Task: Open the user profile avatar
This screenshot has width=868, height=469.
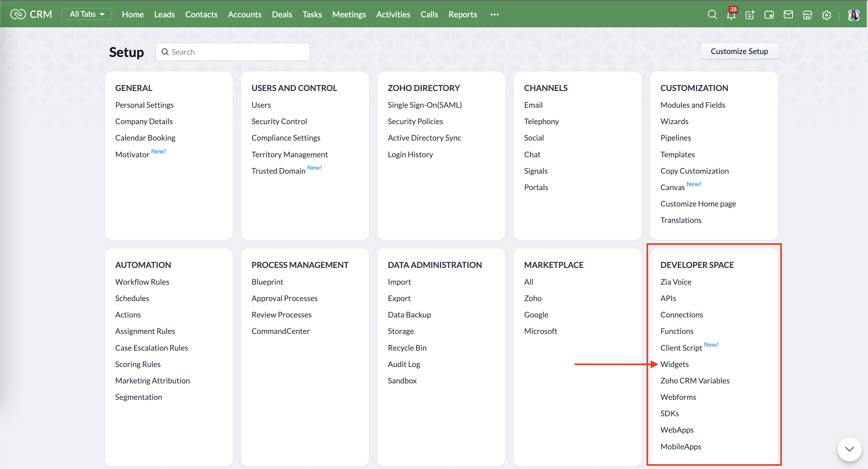Action: (x=854, y=14)
